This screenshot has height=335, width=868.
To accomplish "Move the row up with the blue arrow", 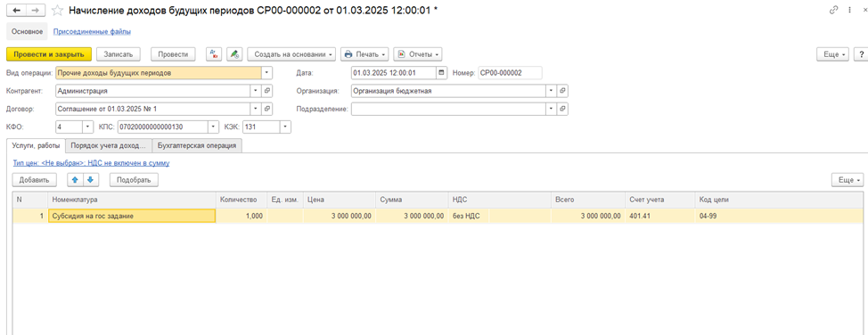I will point(75,179).
